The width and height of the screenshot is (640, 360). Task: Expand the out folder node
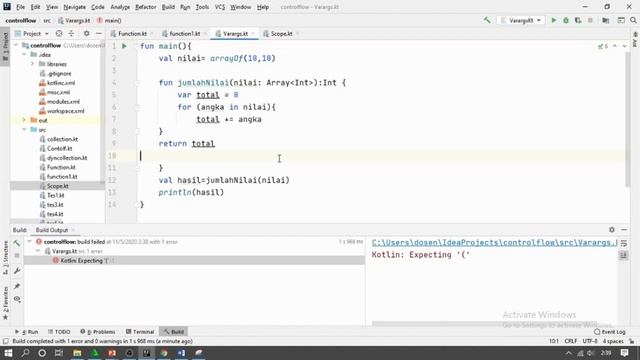click(24, 120)
